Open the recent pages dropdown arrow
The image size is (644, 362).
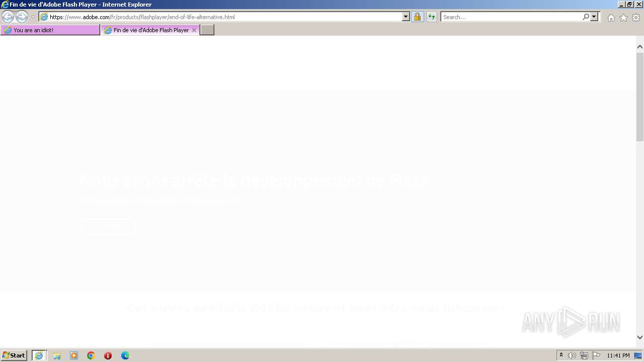tap(33, 17)
